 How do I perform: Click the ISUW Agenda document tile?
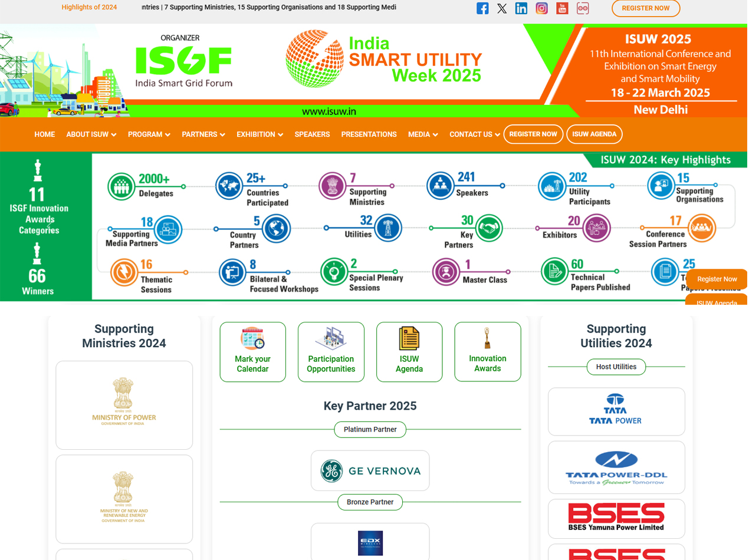click(x=409, y=352)
